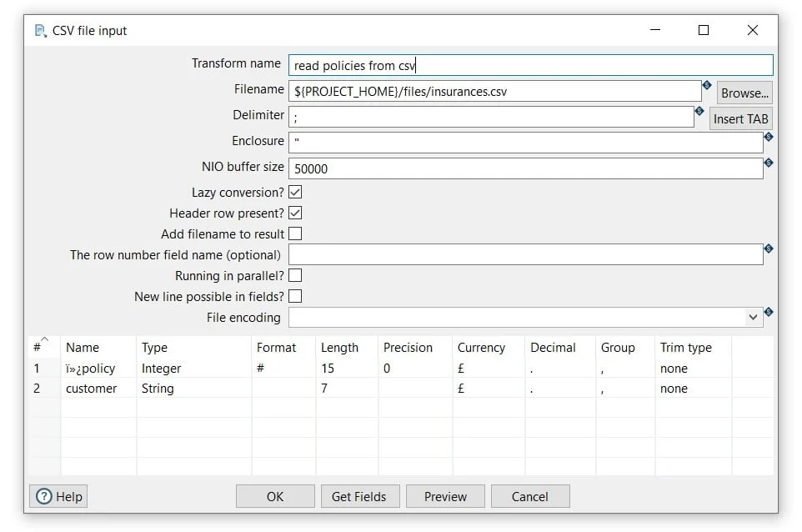
Task: Uncheck Header row present
Action: tap(295, 213)
